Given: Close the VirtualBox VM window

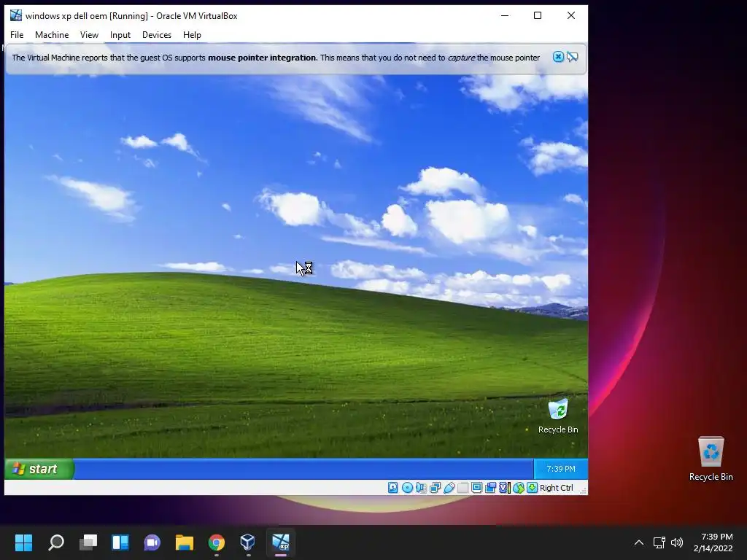Looking at the screenshot, I should tap(571, 15).
